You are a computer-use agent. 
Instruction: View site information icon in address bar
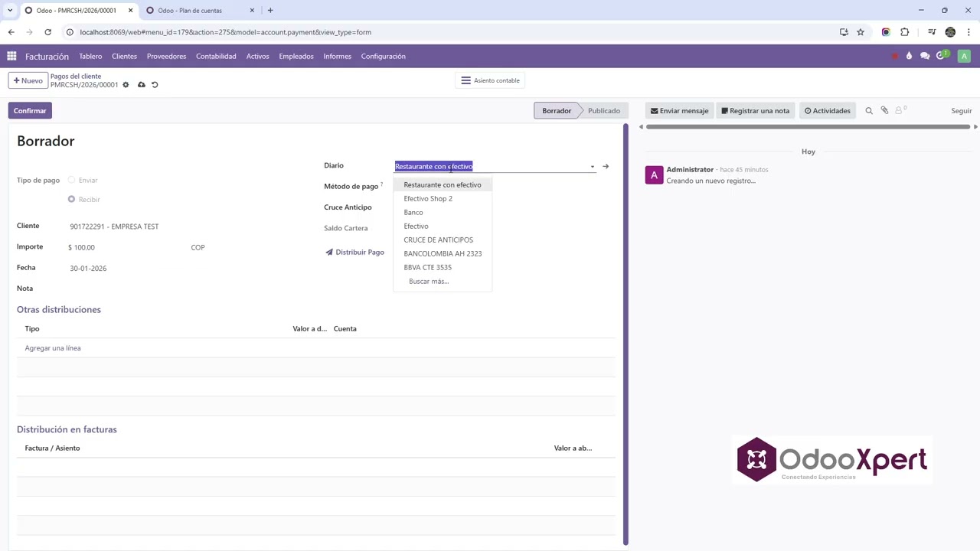(x=70, y=32)
